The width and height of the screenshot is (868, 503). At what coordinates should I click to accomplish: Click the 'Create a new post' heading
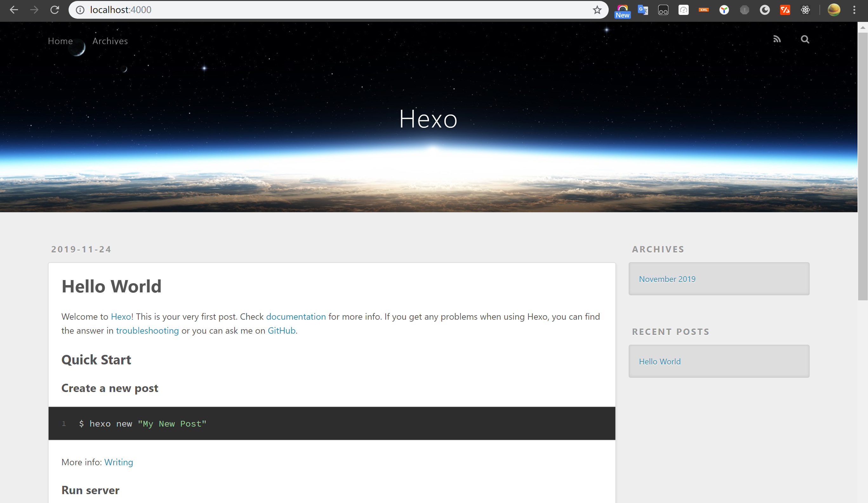(x=109, y=389)
